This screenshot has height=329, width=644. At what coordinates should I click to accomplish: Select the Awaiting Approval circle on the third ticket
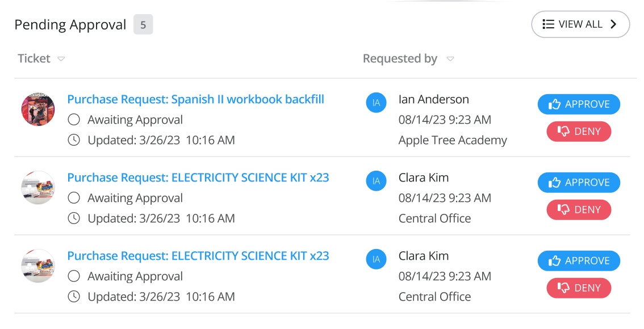coord(74,276)
